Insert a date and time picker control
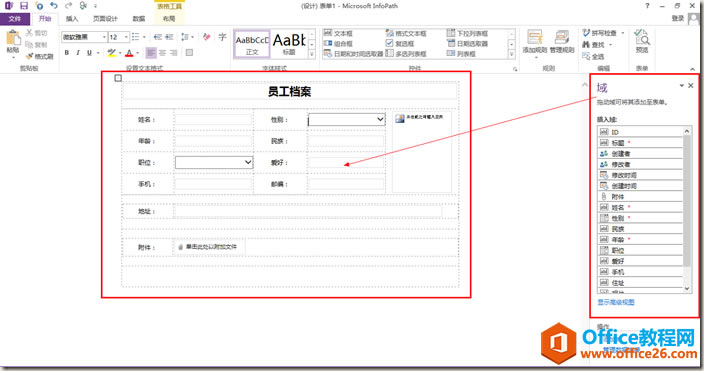 click(353, 54)
